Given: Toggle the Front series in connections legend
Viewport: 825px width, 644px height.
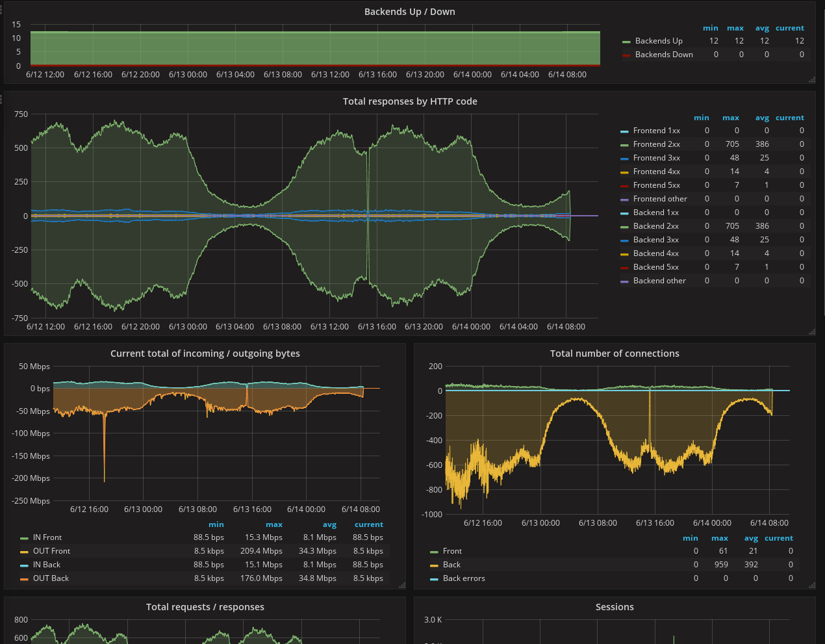Looking at the screenshot, I should pos(452,551).
